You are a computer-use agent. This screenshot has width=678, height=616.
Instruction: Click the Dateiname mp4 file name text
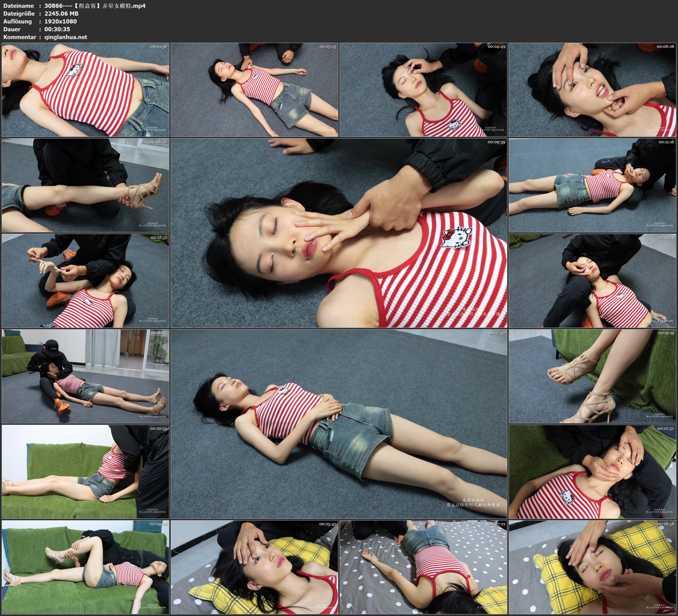(95, 6)
